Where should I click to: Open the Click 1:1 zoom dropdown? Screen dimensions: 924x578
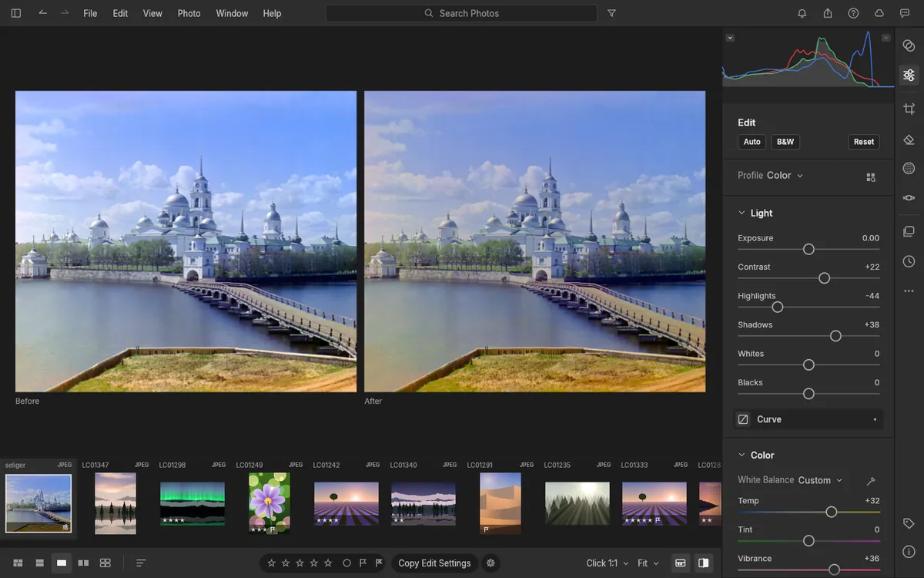click(x=608, y=563)
